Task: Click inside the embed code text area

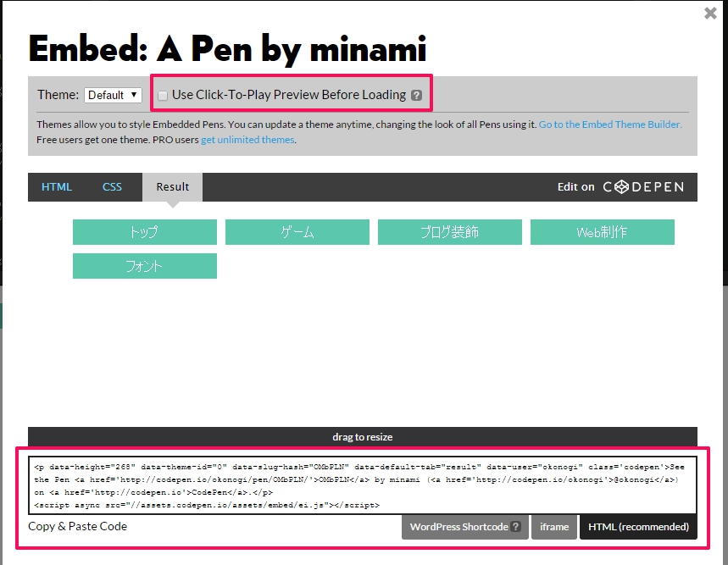Action: 363,485
